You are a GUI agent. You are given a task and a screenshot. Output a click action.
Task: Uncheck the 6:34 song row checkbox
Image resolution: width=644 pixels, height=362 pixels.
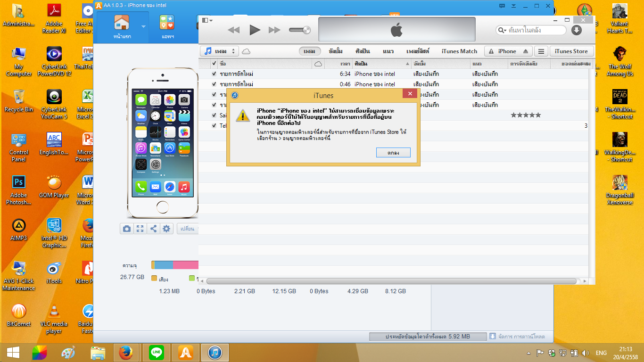point(214,74)
